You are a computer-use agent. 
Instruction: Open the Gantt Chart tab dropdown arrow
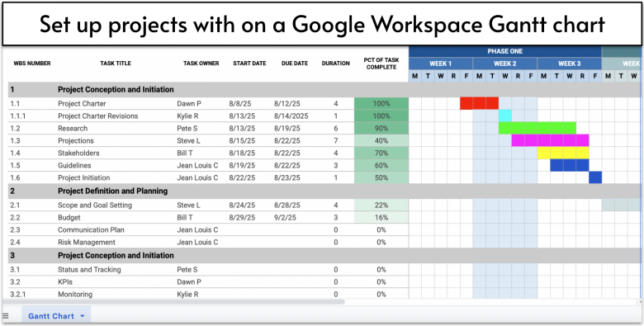pos(82,316)
